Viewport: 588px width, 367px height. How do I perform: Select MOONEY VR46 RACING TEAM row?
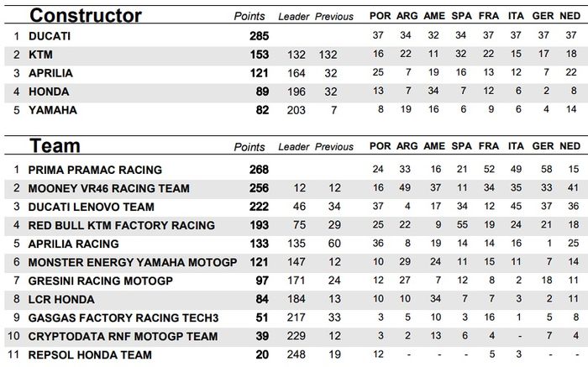pyautogui.click(x=108, y=188)
